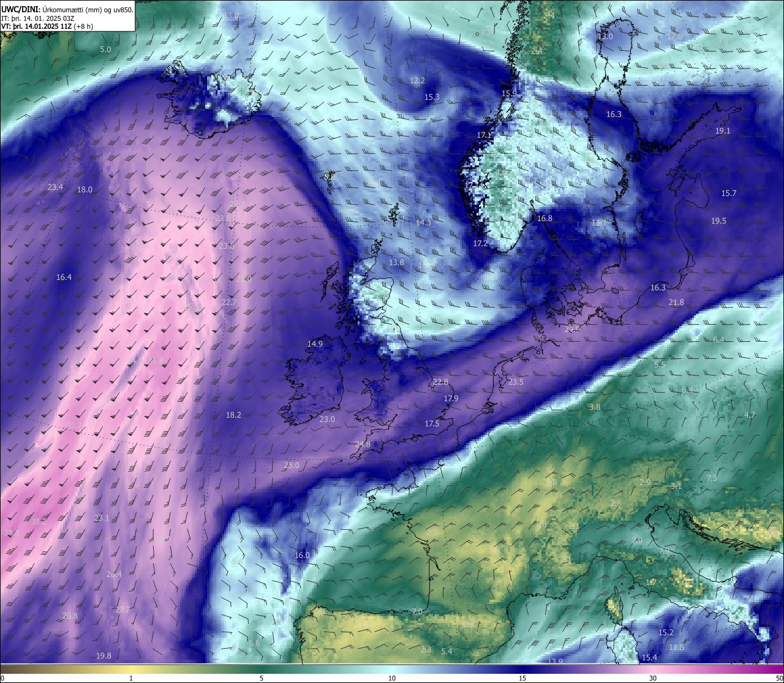Click the 17.9 value label
The height and width of the screenshot is (683, 784).
click(451, 398)
